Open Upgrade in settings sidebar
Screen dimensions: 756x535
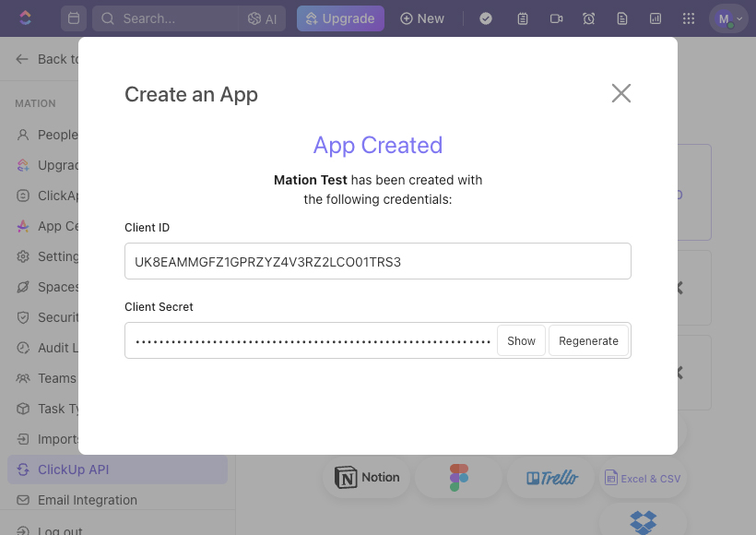(47, 165)
